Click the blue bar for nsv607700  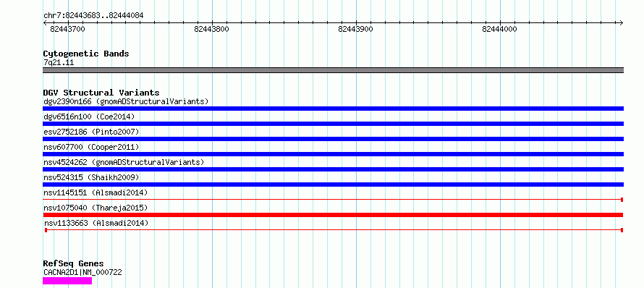pyautogui.click(x=333, y=154)
